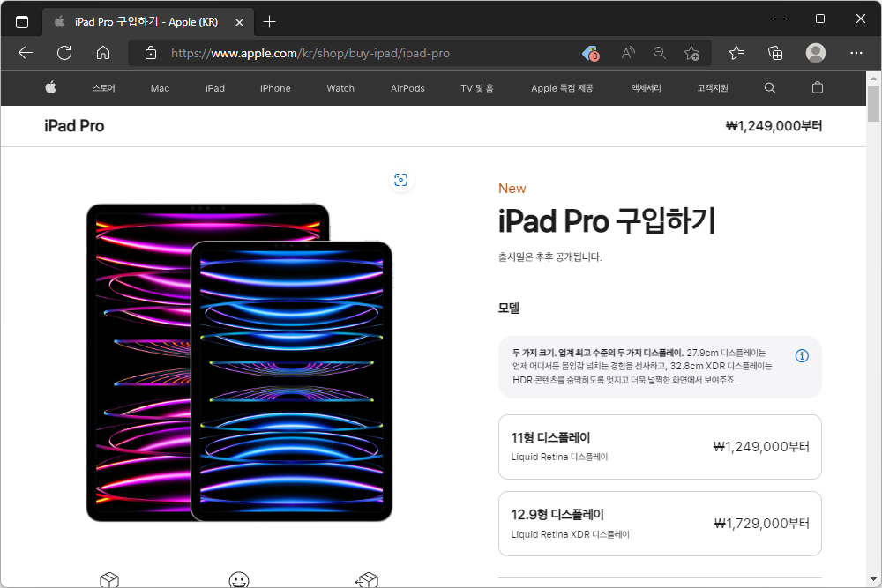The width and height of the screenshot is (882, 588).
Task: Open Settings and more ellipsis menu
Action: (x=856, y=54)
